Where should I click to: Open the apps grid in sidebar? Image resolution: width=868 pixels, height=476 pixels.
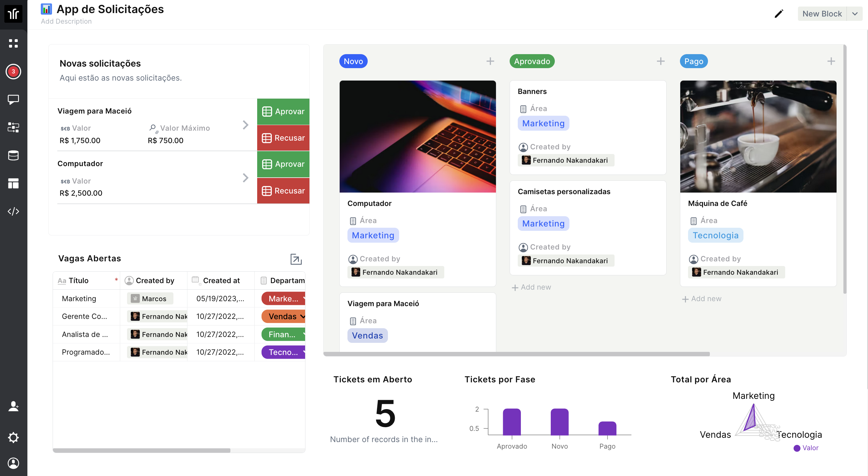pos(13,43)
